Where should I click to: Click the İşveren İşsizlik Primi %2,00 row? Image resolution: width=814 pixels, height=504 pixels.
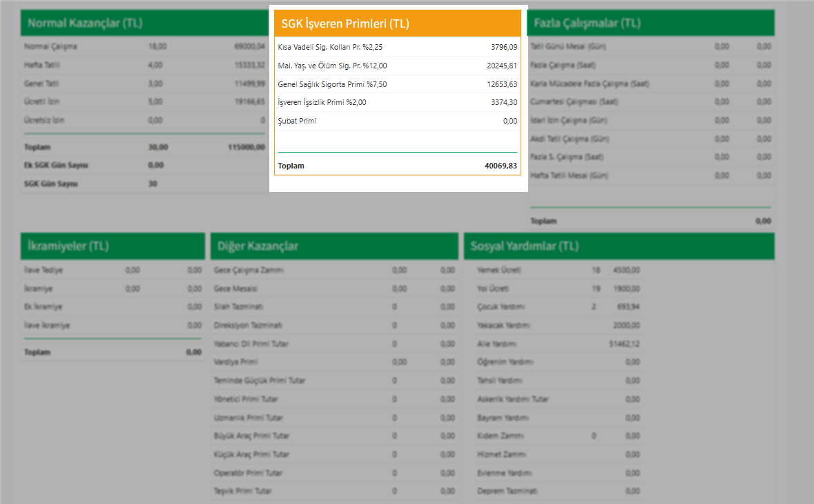397,102
